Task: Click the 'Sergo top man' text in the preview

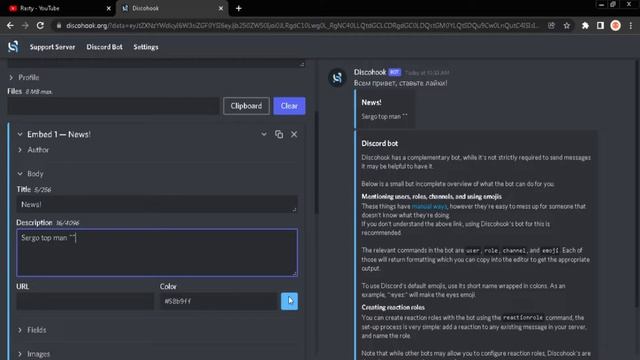Action: coord(384,117)
